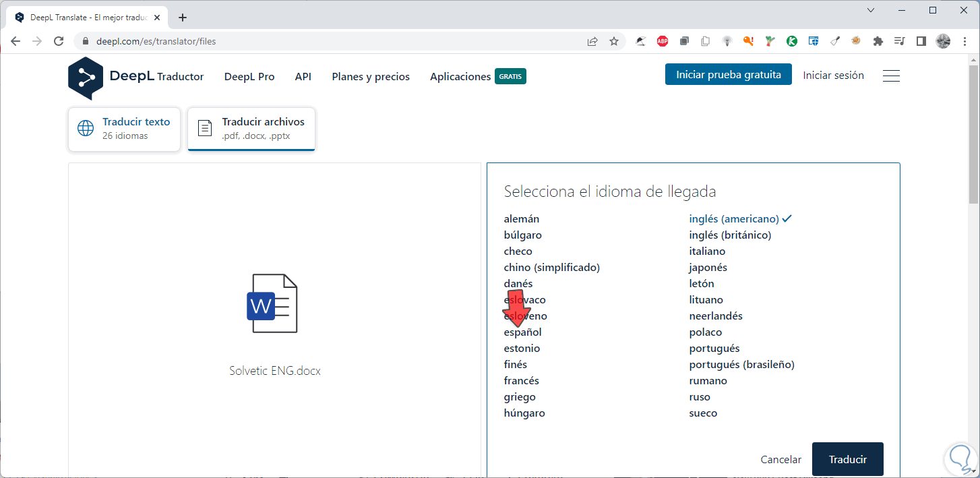
Task: Click the DeepL logo icon
Action: (x=86, y=78)
